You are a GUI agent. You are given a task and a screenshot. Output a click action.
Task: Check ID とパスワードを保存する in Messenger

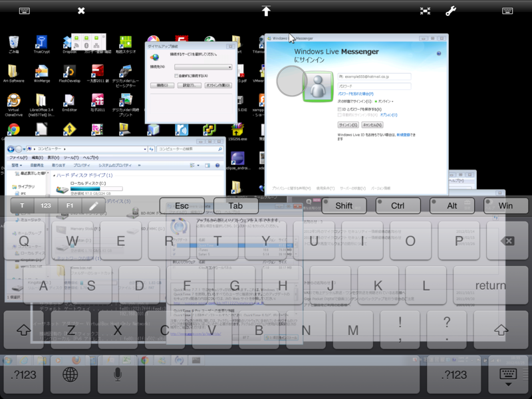[x=340, y=109]
